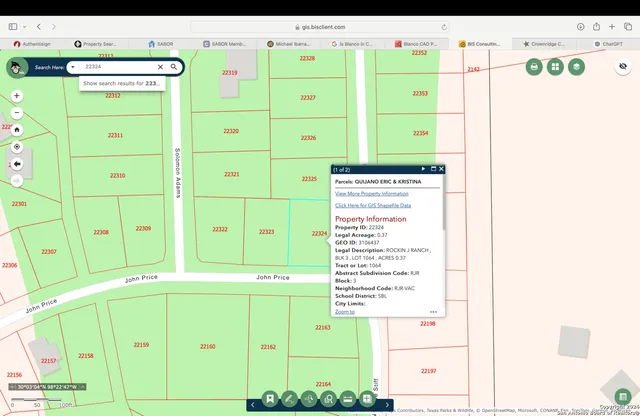The height and width of the screenshot is (416, 640).
Task: Click the zoom out minus button
Action: tap(16, 112)
